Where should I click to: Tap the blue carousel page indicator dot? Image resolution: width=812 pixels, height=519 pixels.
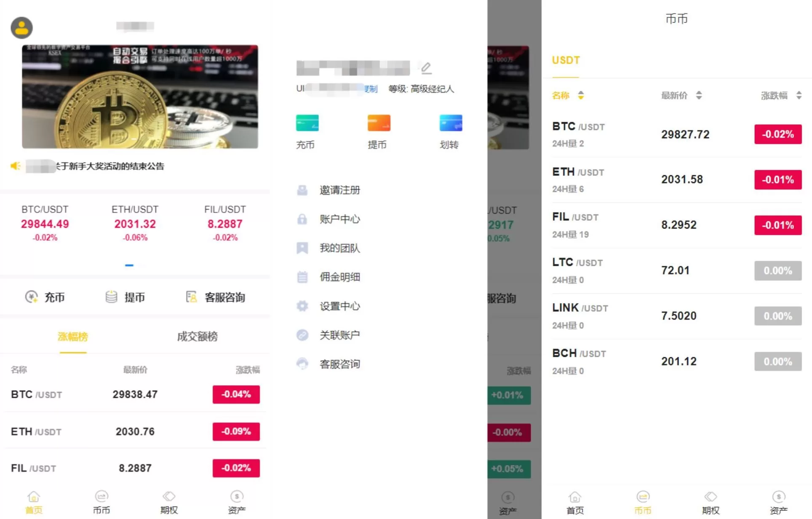coord(129,265)
